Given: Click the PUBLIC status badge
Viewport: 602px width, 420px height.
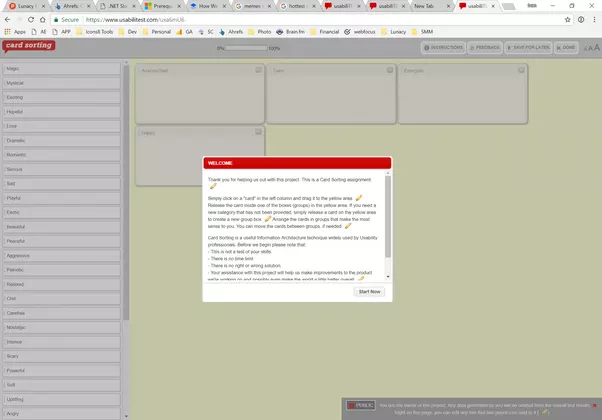Looking at the screenshot, I should [361, 405].
